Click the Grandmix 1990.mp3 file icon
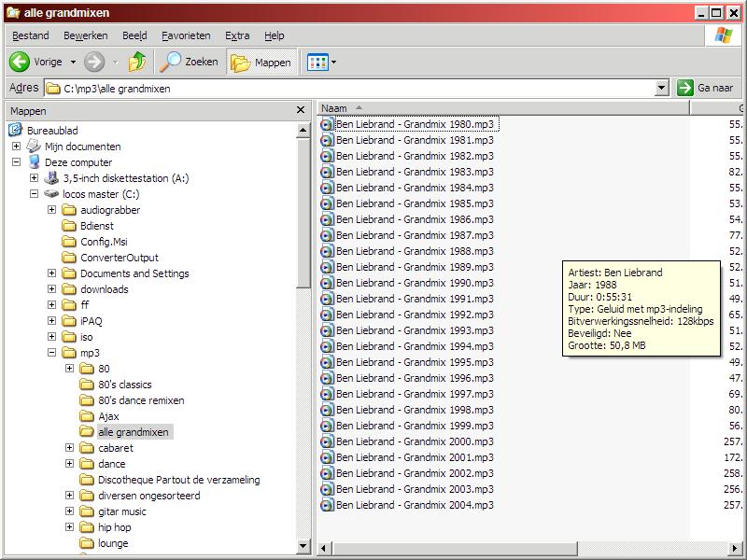This screenshot has height=560, width=747. pyautogui.click(x=327, y=283)
